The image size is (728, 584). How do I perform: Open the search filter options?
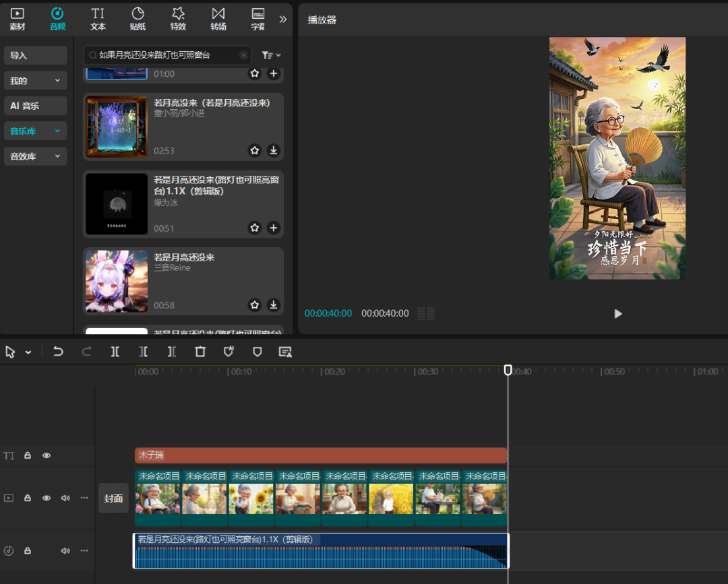[x=271, y=55]
